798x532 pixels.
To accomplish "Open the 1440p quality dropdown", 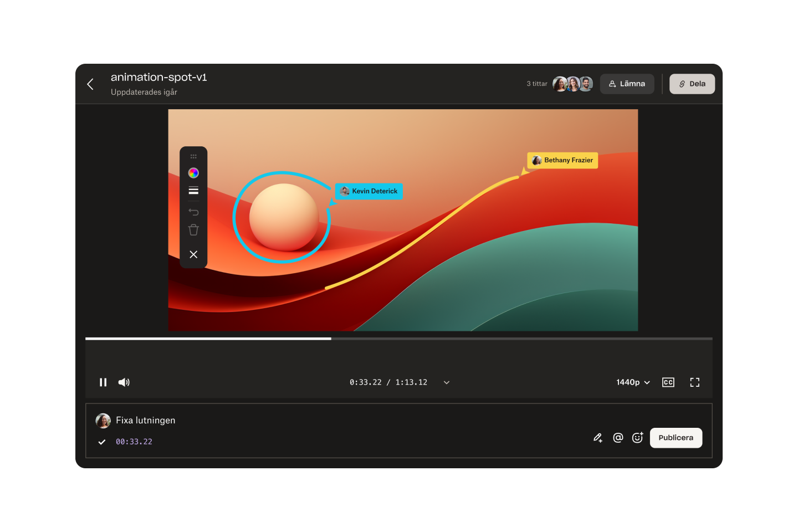I will [x=633, y=382].
